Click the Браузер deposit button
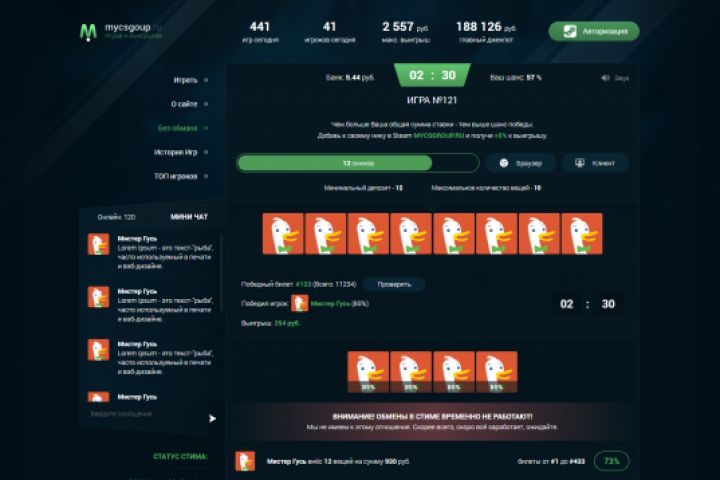720x480 pixels. (521, 163)
